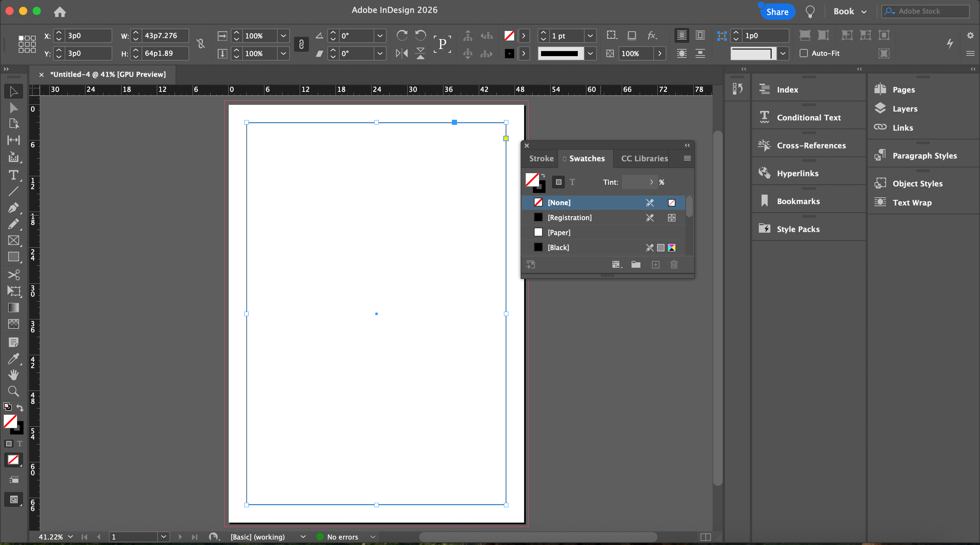Click the Share button
The width and height of the screenshot is (980, 545).
[x=777, y=12]
